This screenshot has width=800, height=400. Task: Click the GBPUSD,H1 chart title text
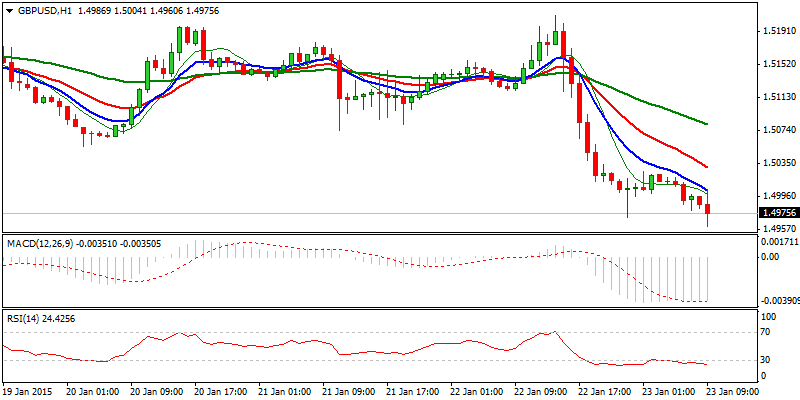(43, 10)
